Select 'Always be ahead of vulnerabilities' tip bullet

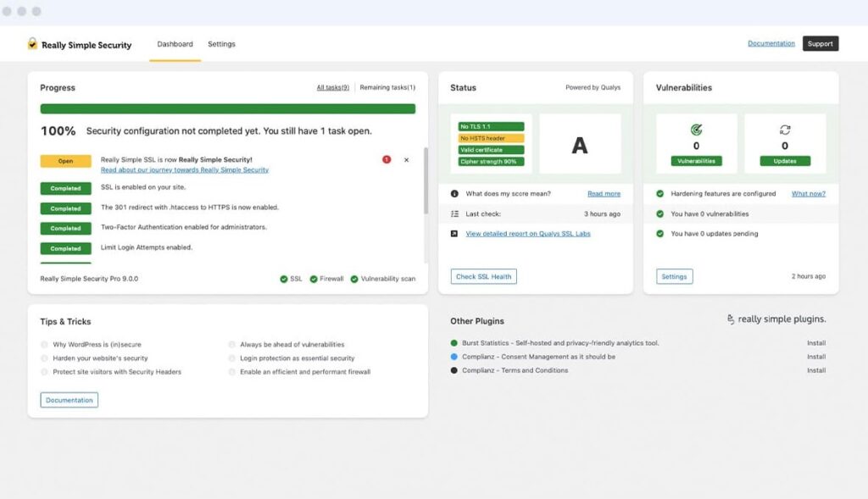(232, 345)
